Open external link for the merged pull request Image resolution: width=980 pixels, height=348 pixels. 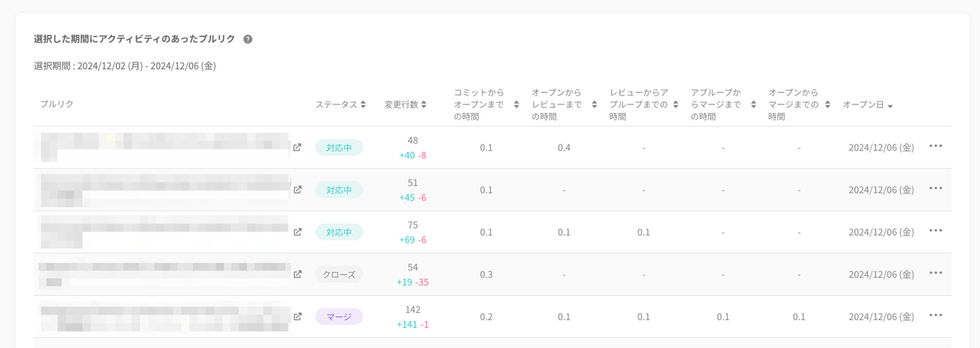[297, 316]
